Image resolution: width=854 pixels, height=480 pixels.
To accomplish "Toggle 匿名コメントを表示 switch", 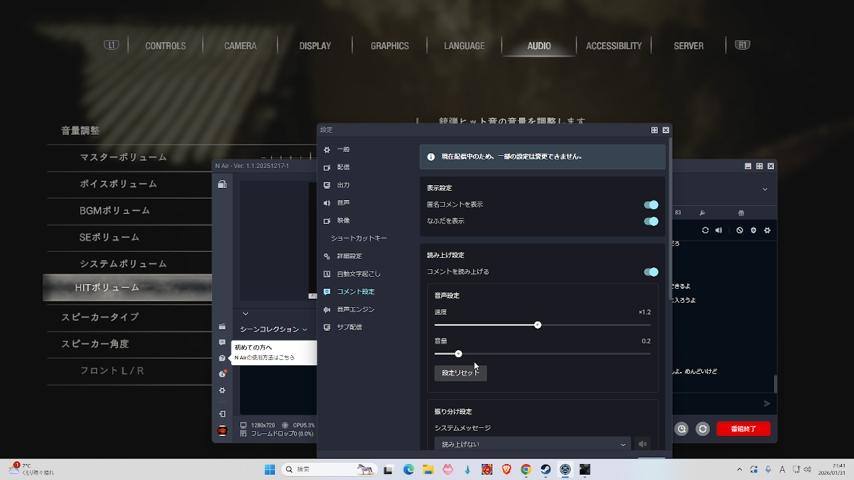I will [x=651, y=204].
